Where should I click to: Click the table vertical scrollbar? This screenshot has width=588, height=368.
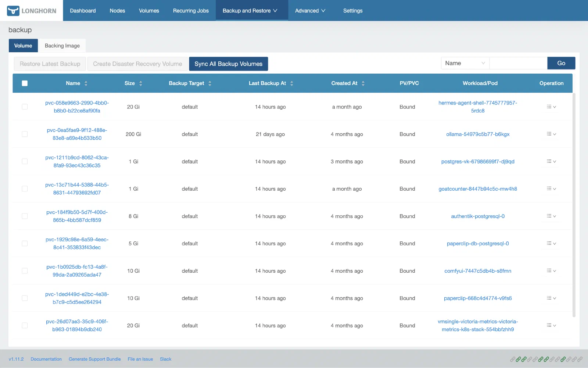(x=574, y=205)
